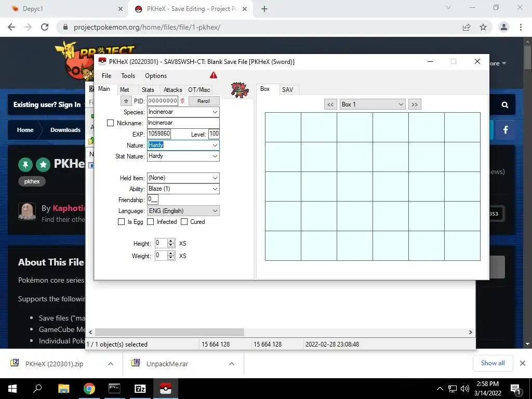Click Existing user? Sign In link
Screen dimensions: 532x399
point(47,104)
